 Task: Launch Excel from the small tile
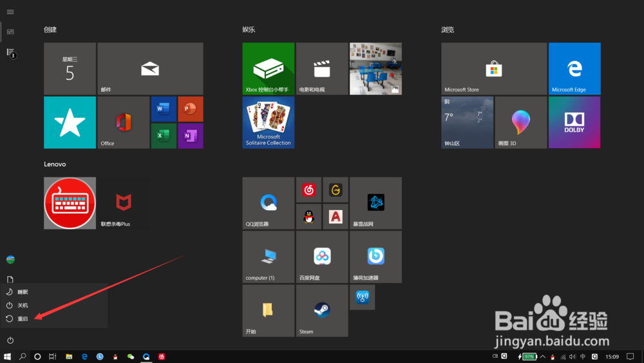(x=164, y=135)
